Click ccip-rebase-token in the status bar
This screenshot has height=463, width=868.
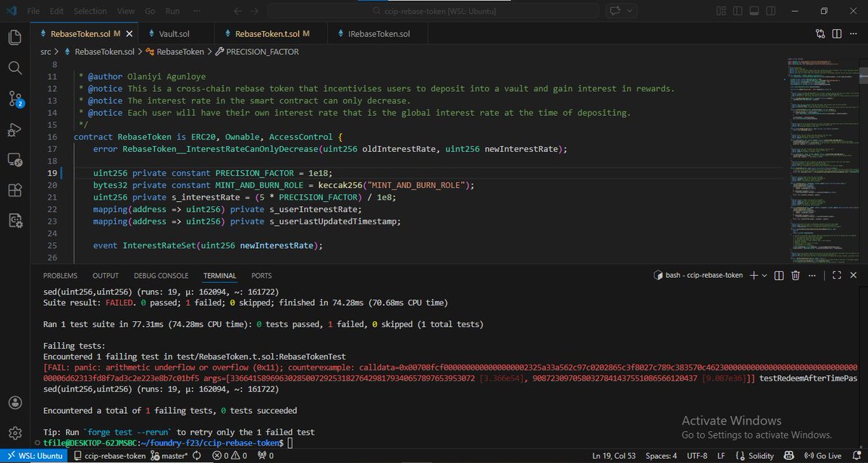110,456
